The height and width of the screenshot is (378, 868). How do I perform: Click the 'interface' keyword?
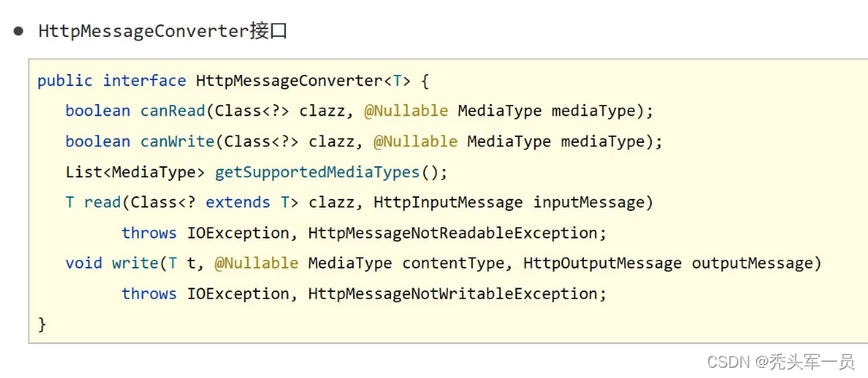(x=144, y=81)
